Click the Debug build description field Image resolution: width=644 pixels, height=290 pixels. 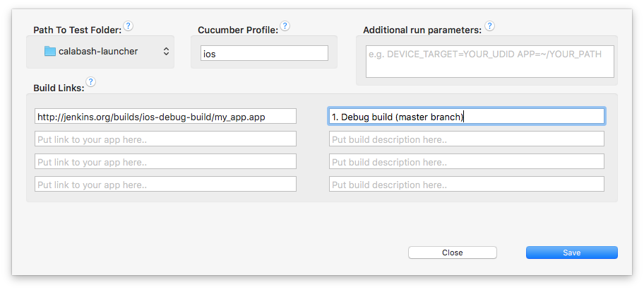tap(467, 116)
